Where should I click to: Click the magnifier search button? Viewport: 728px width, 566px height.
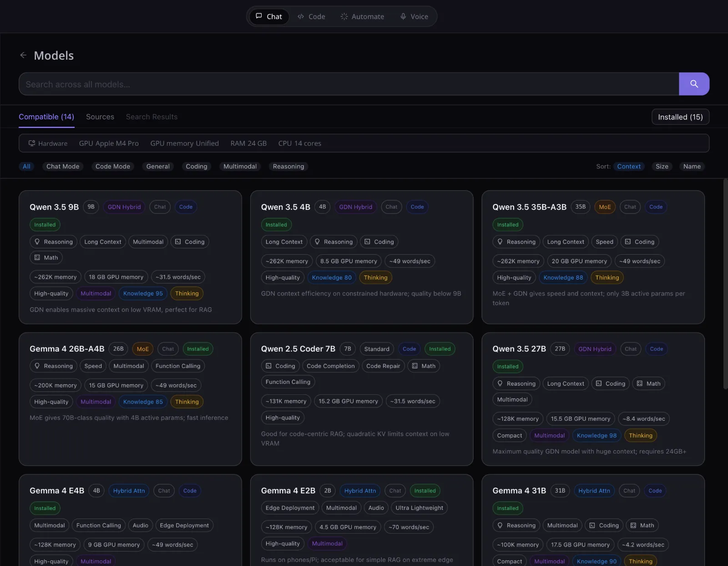[694, 84]
